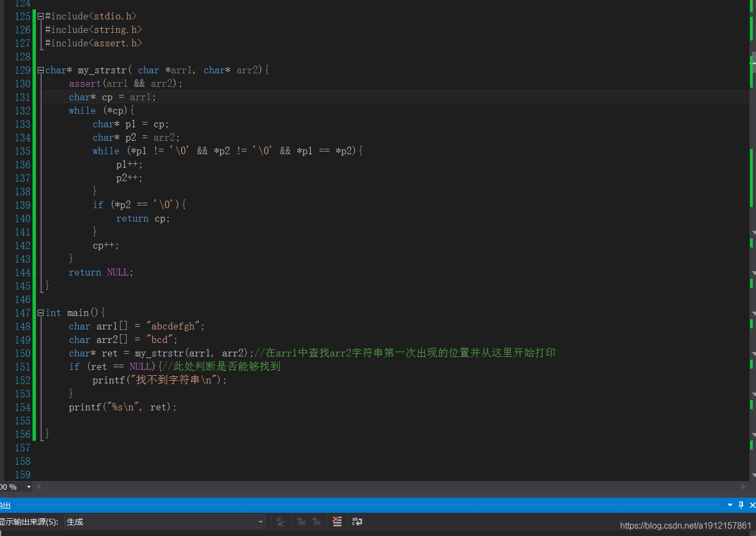Click line number 135

coord(23,151)
